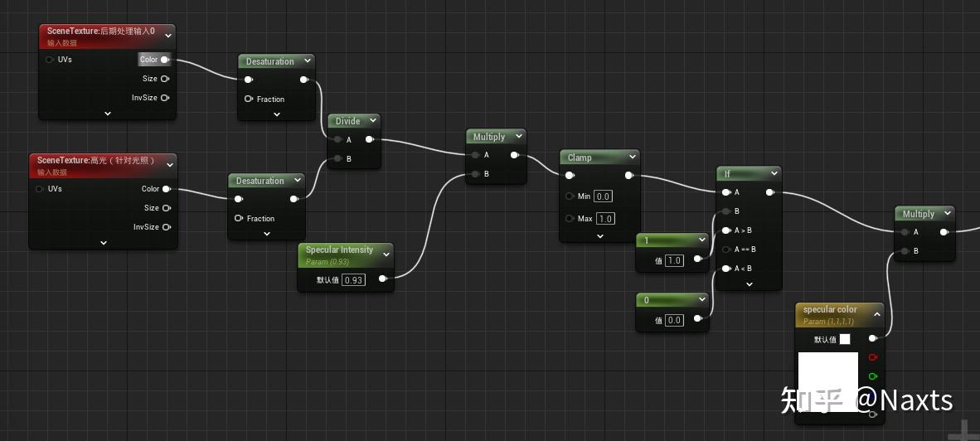Select the Divide node by its title
The width and height of the screenshot is (980, 441).
click(x=348, y=121)
